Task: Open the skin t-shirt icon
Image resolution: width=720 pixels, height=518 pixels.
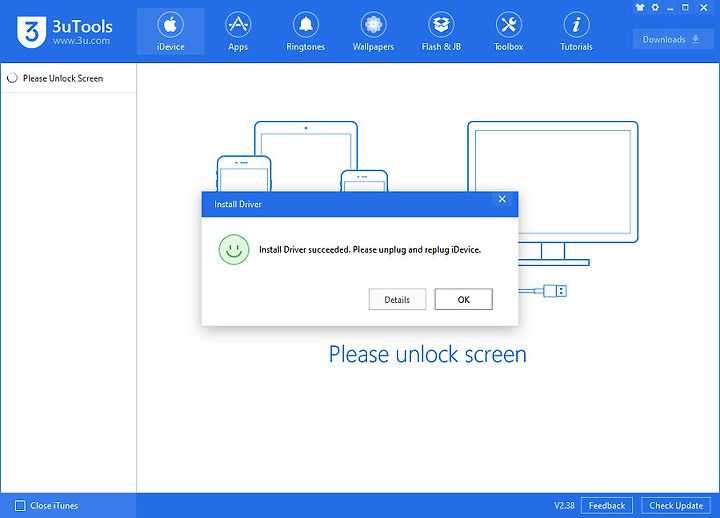Action: (x=640, y=7)
